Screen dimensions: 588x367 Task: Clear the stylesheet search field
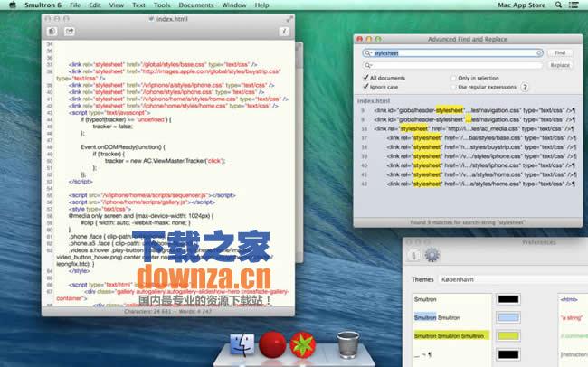(537, 53)
